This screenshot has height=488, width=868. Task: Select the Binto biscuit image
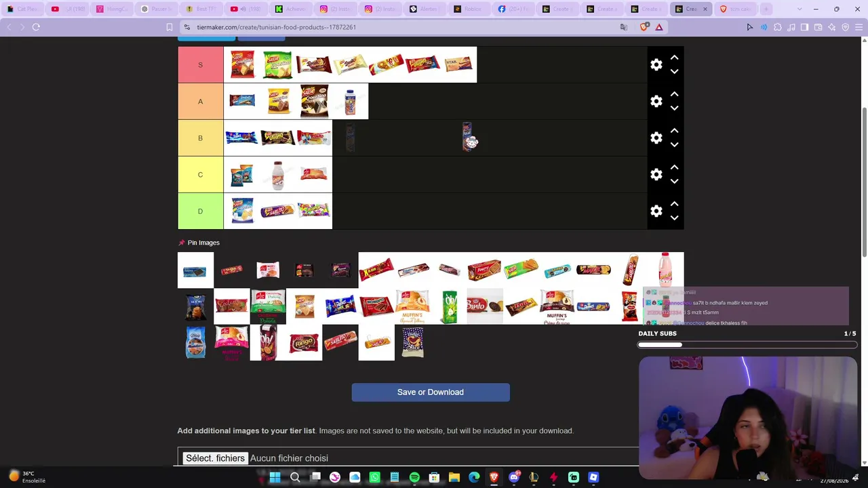[485, 306]
